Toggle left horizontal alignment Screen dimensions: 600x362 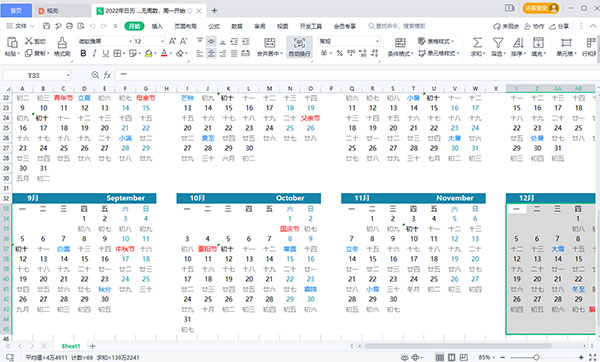pos(200,53)
